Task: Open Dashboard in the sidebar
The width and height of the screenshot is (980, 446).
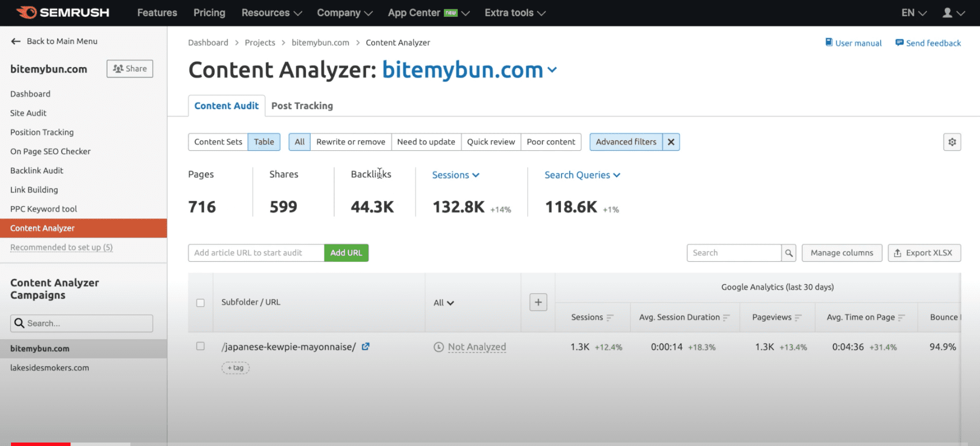Action: tap(30, 94)
